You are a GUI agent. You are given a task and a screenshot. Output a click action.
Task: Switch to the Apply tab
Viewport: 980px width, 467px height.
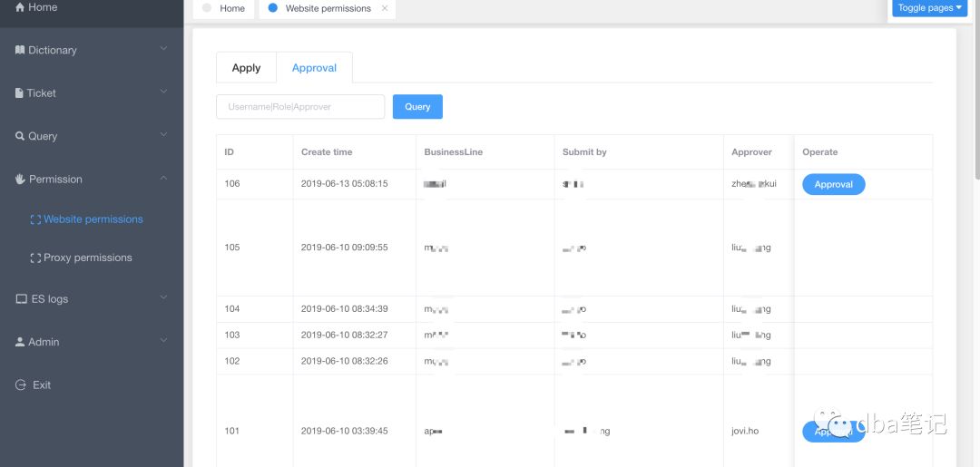click(246, 68)
